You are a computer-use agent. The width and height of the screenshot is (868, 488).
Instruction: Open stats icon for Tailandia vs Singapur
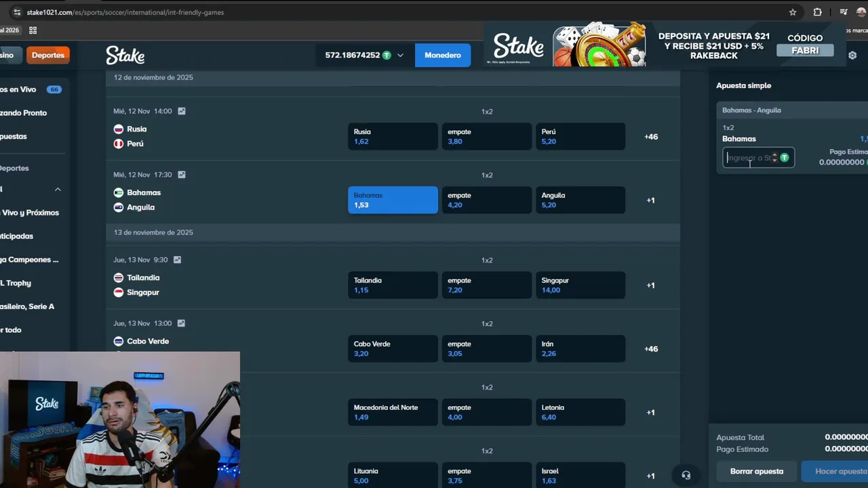pyautogui.click(x=177, y=260)
